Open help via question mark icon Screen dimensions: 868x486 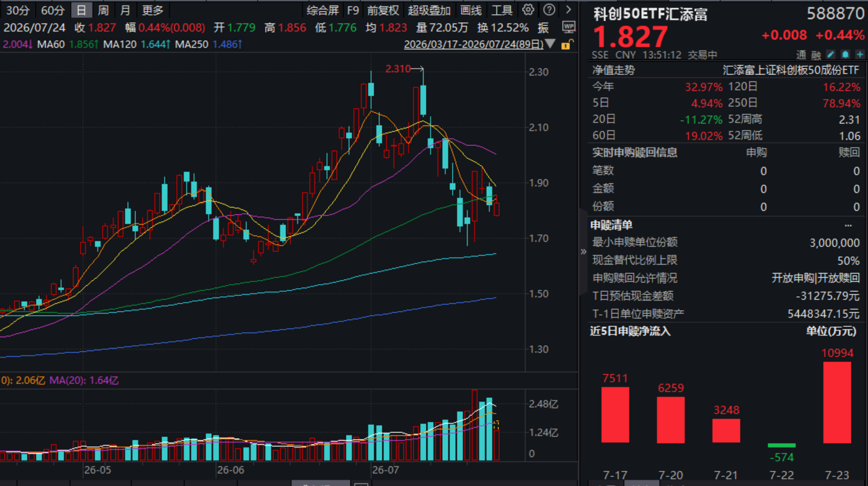(549, 10)
